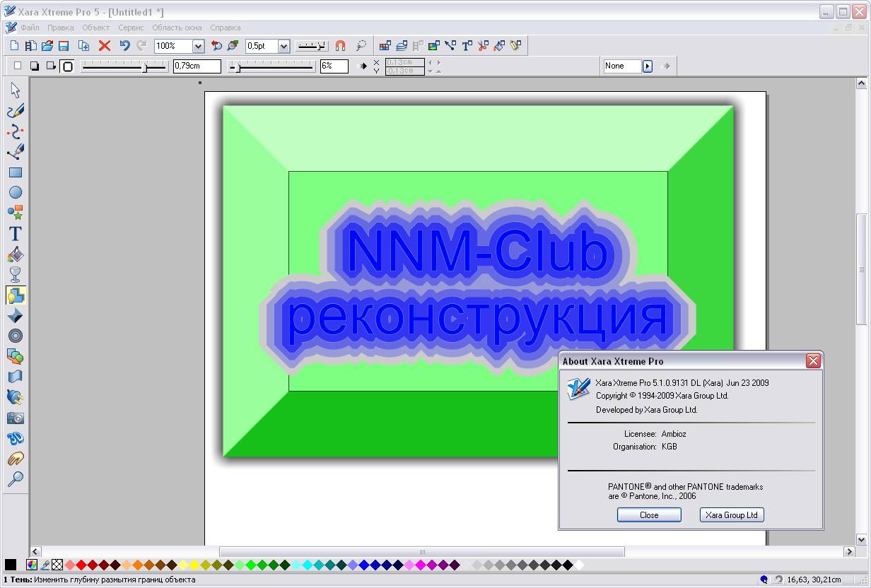Image resolution: width=871 pixels, height=588 pixels.
Task: Select the Rectangle tool
Action: coord(16,172)
